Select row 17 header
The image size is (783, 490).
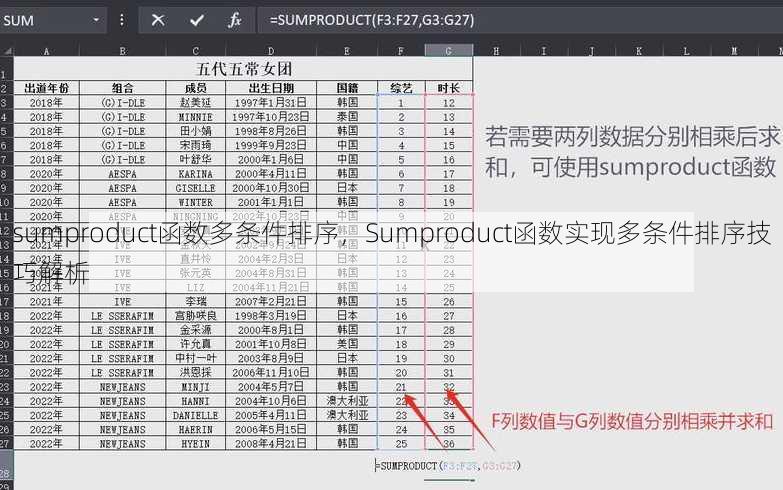tap(6, 302)
